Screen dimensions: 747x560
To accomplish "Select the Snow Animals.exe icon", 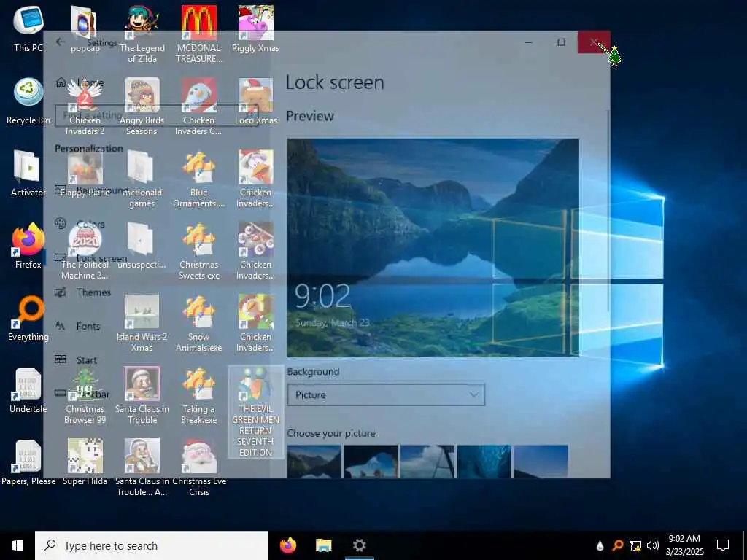I will (199, 323).
